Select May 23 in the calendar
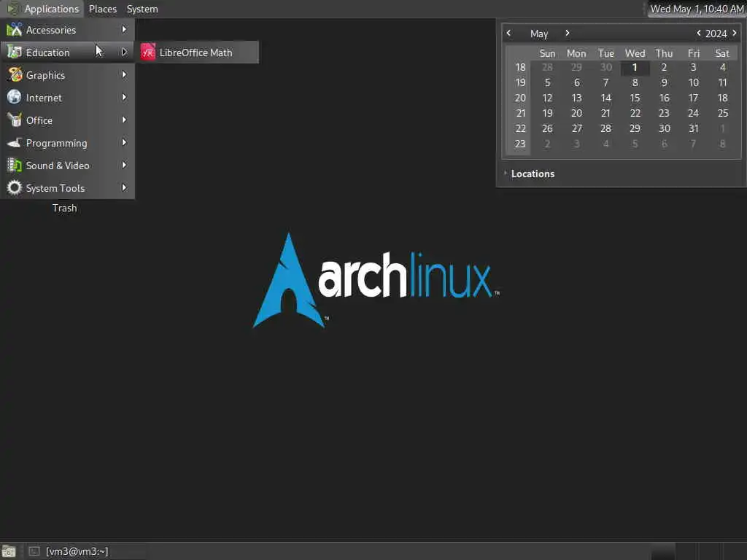The image size is (747, 560). (664, 113)
